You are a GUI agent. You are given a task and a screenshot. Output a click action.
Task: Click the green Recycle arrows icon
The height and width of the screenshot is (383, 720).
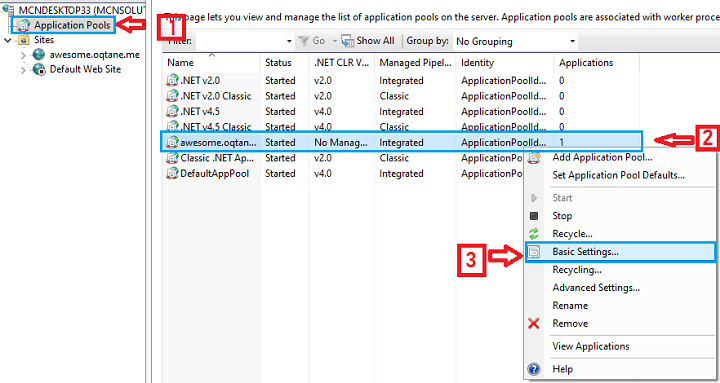pyautogui.click(x=534, y=234)
